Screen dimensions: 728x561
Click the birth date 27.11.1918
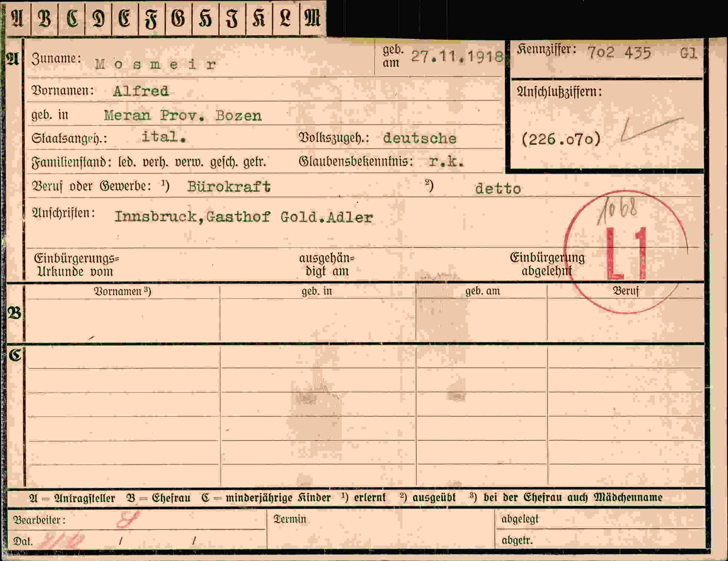point(457,56)
